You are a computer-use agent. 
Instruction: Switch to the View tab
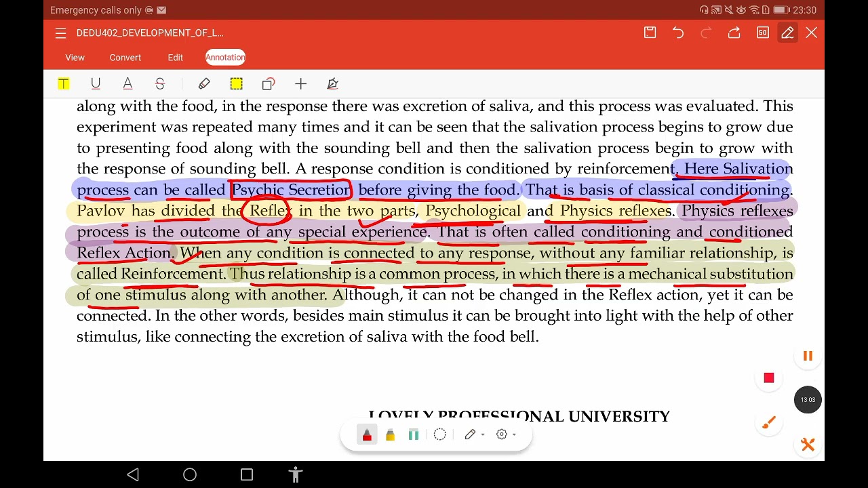click(x=75, y=58)
